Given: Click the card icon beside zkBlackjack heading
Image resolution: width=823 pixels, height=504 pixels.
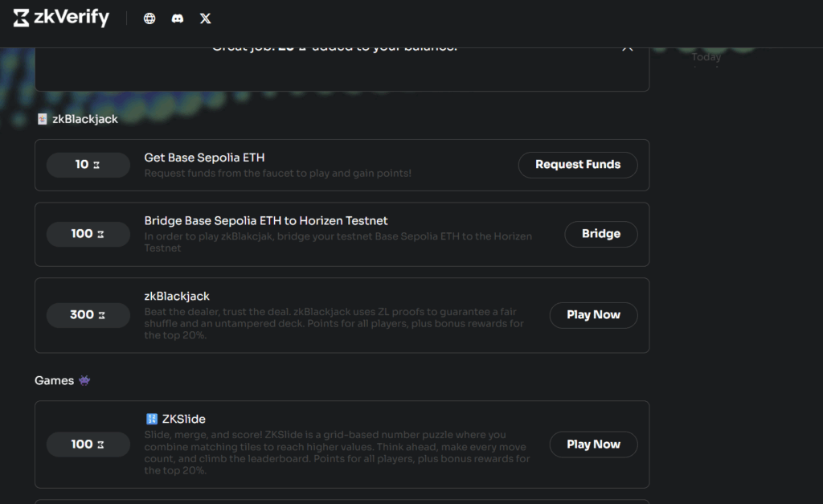Looking at the screenshot, I should click(43, 119).
